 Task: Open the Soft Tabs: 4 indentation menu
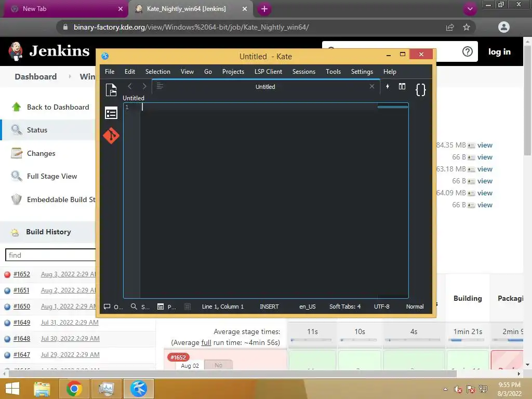tap(345, 307)
